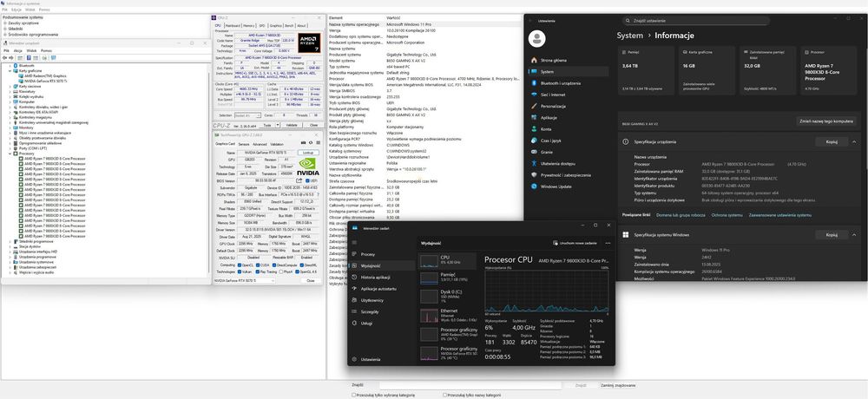Viewport: 868px width, 399px height.
Task: Click Validate button in CPU-Z
Action: [x=292, y=125]
